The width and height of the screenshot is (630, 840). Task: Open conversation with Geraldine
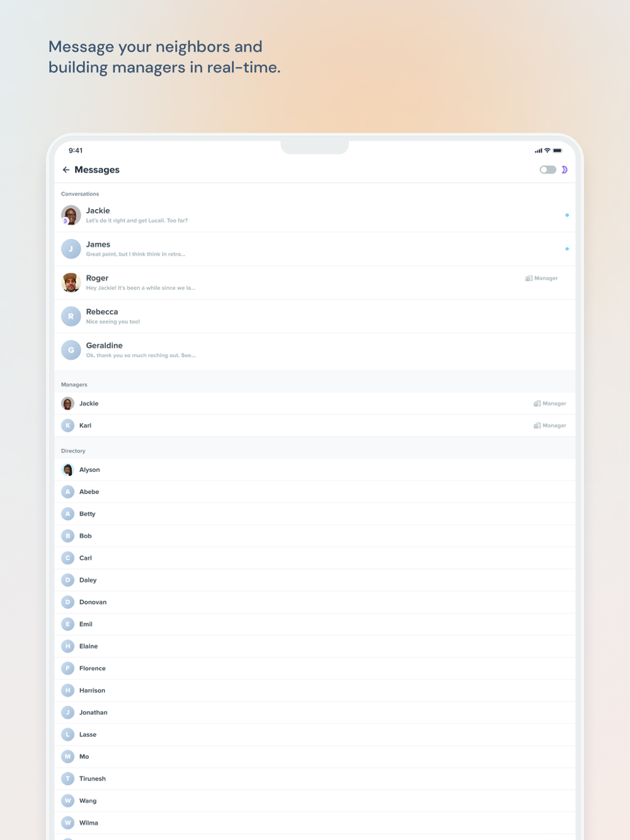pyautogui.click(x=315, y=350)
